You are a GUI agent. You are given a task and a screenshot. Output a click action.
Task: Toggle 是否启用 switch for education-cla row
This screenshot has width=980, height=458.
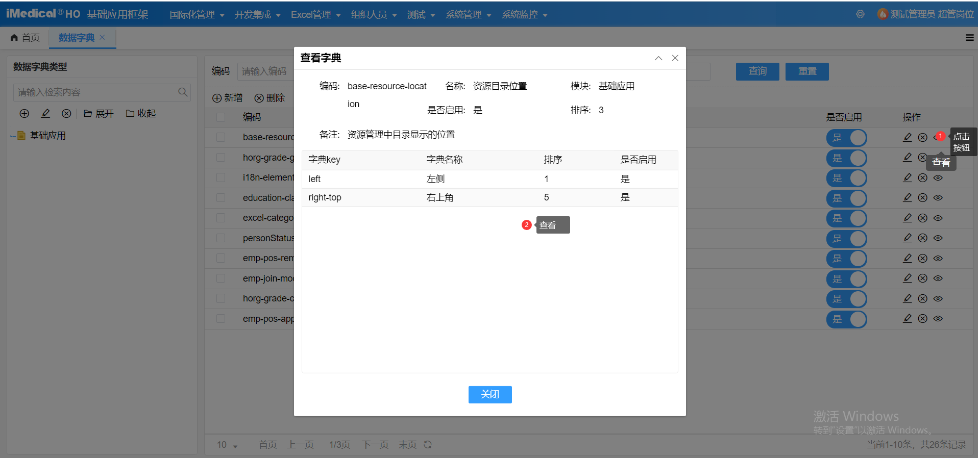[847, 198]
